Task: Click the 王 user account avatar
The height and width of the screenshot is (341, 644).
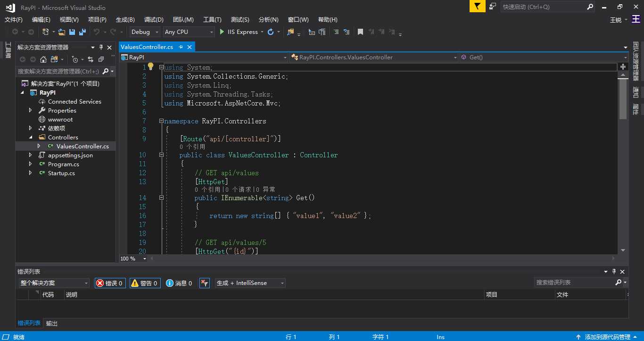Action: (636, 19)
